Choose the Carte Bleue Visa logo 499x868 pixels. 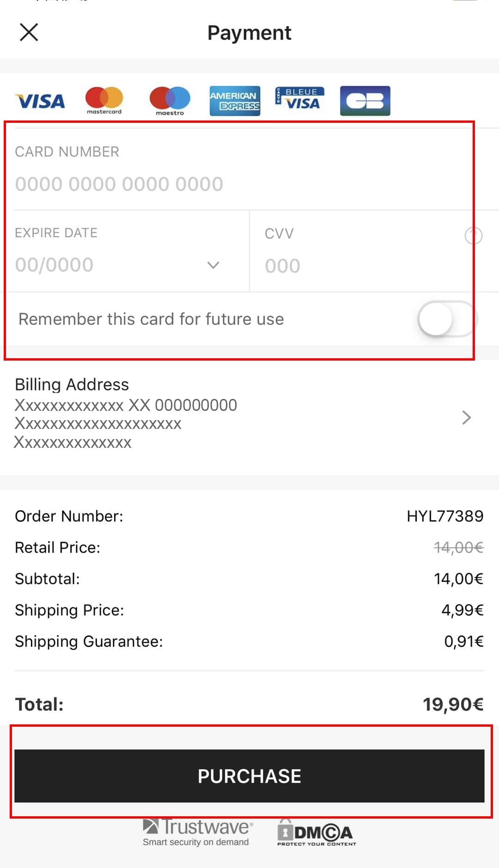300,99
